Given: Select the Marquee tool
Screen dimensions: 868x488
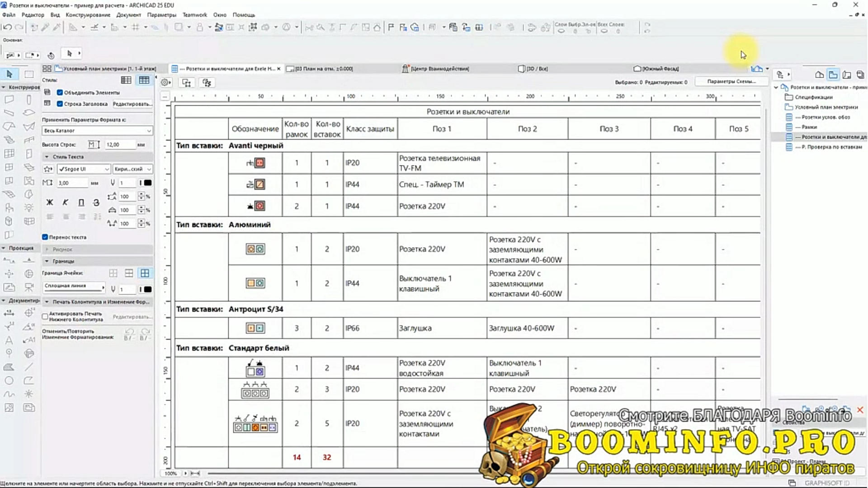Looking at the screenshot, I should pos(29,74).
